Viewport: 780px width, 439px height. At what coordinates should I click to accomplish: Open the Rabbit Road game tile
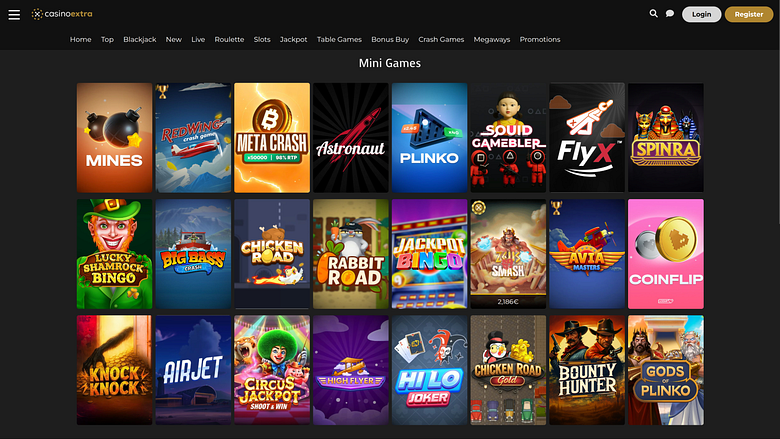pos(351,254)
